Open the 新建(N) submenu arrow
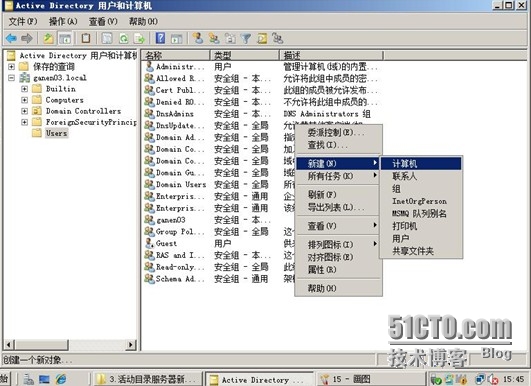The width and height of the screenshot is (531, 386). (375, 163)
